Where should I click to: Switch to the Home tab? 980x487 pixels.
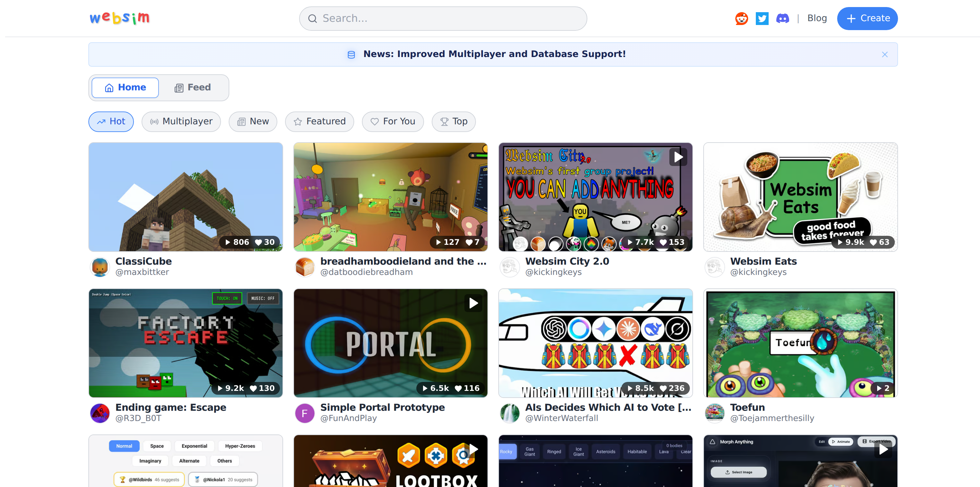(125, 87)
